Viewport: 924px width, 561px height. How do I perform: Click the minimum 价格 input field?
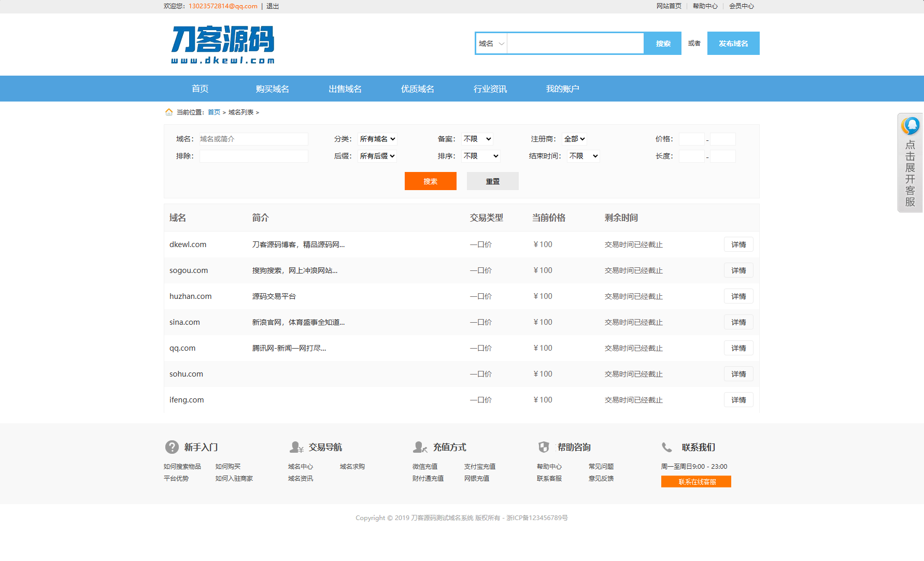pos(691,139)
